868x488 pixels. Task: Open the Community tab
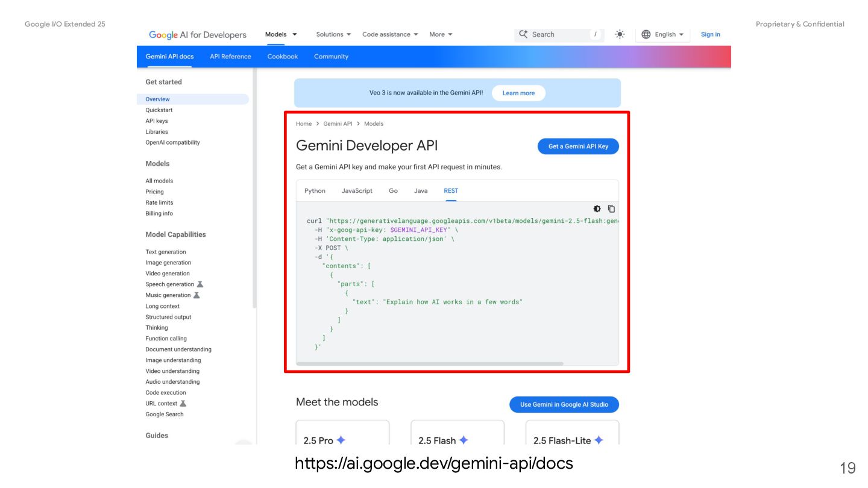click(x=331, y=57)
